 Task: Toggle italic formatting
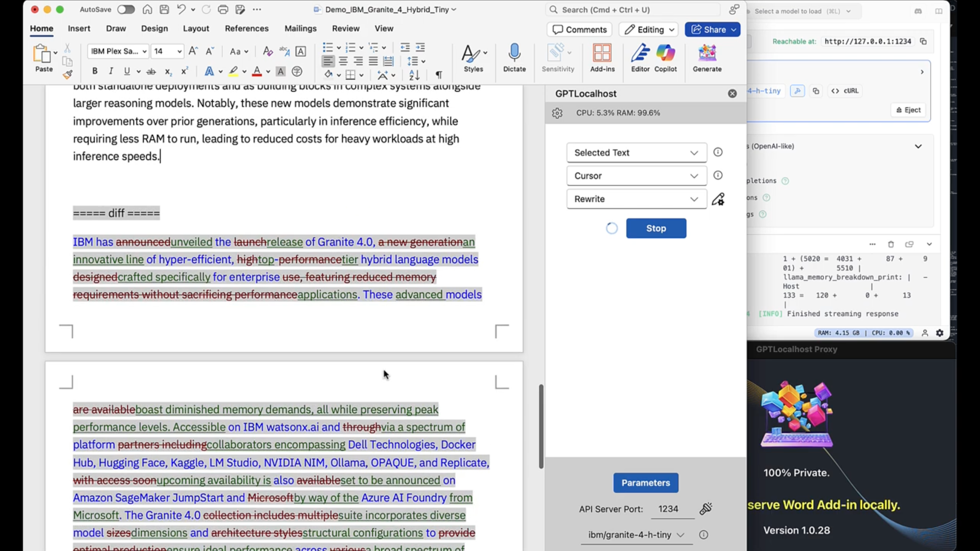click(x=111, y=71)
